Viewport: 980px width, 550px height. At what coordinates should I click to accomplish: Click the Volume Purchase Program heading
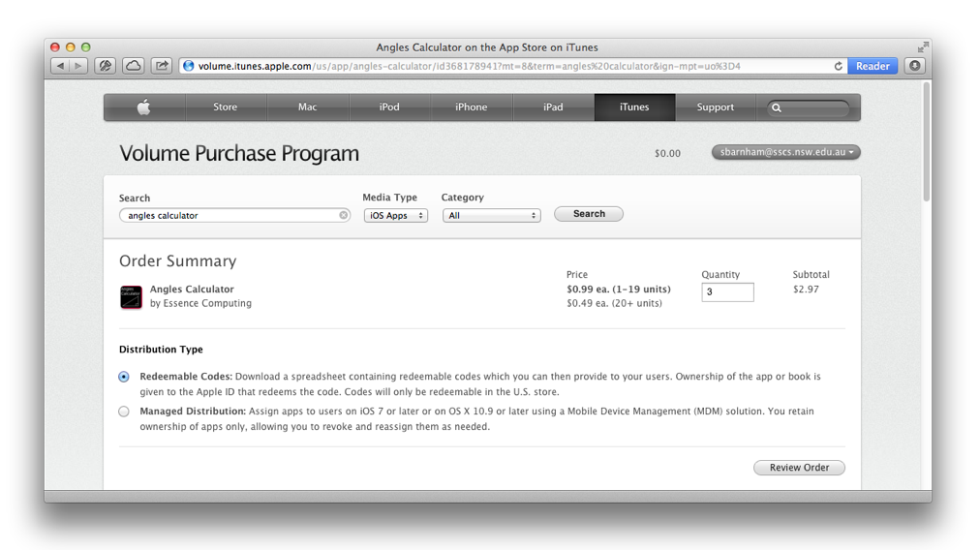(x=239, y=154)
